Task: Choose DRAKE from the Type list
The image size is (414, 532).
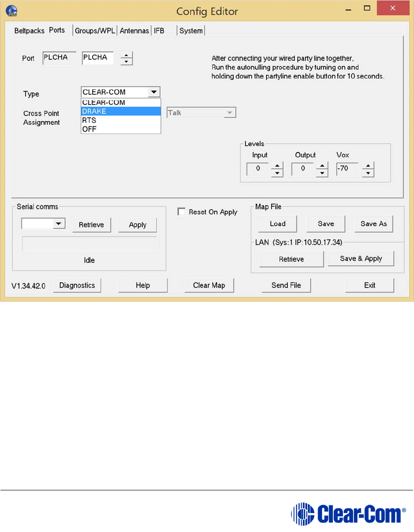Action: point(120,111)
